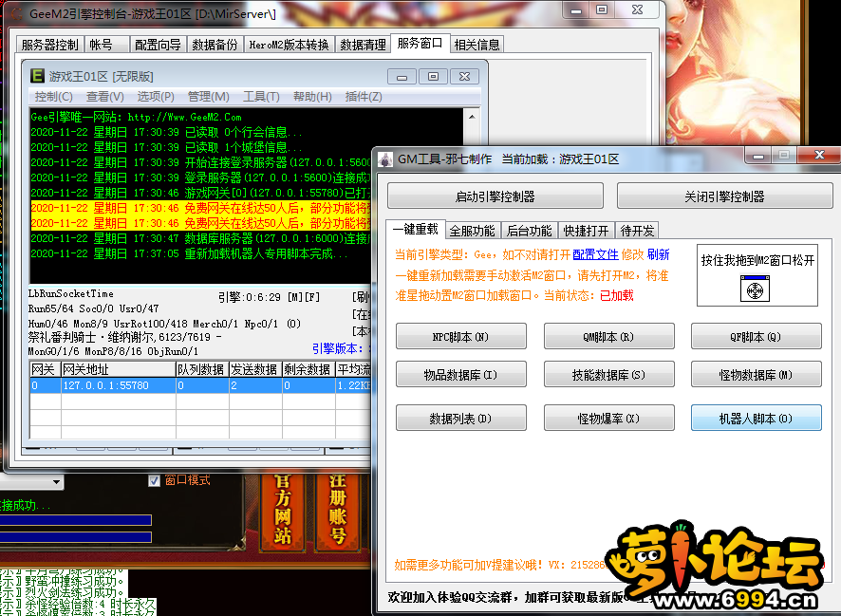The width and height of the screenshot is (841, 616).
Task: Open the 管理(M) menu
Action: (x=208, y=97)
